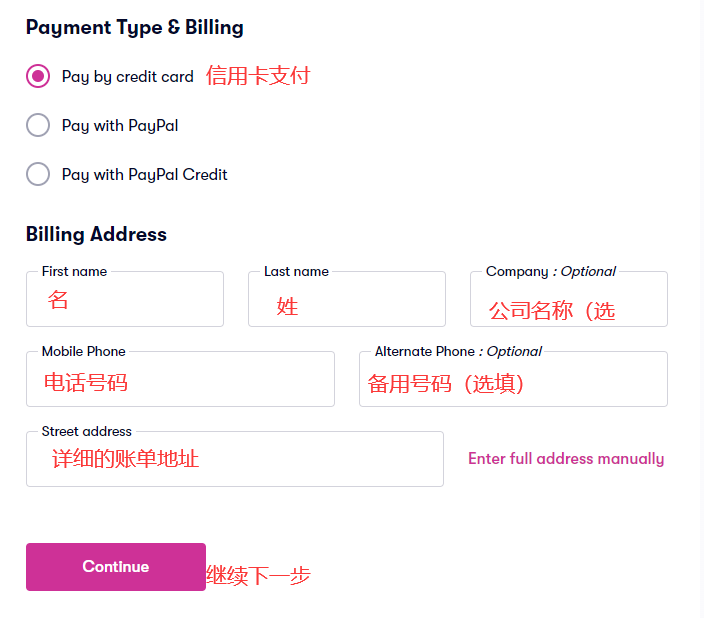
Task: Click the "First name" floating field label
Action: click(74, 271)
